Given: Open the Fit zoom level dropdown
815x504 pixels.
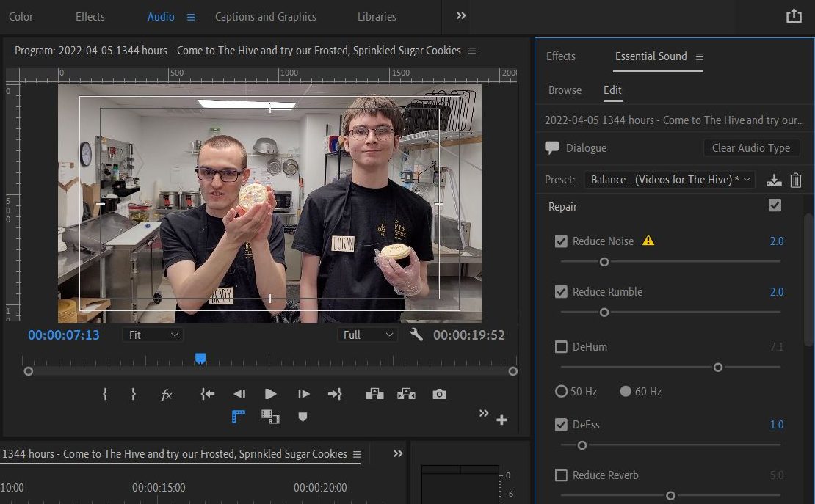Looking at the screenshot, I should [152, 335].
